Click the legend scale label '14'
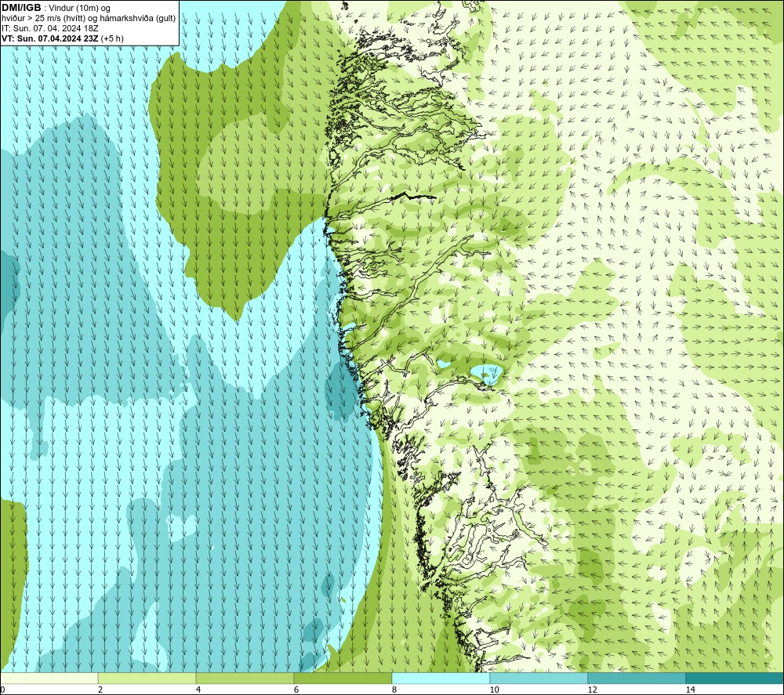784x695 pixels. click(690, 690)
